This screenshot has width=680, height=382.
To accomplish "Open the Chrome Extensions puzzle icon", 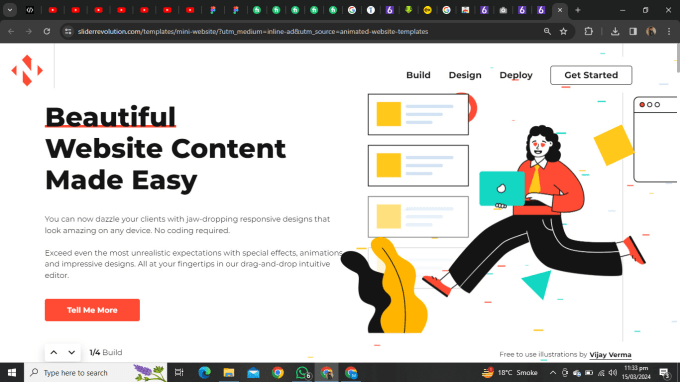I will [x=588, y=31].
